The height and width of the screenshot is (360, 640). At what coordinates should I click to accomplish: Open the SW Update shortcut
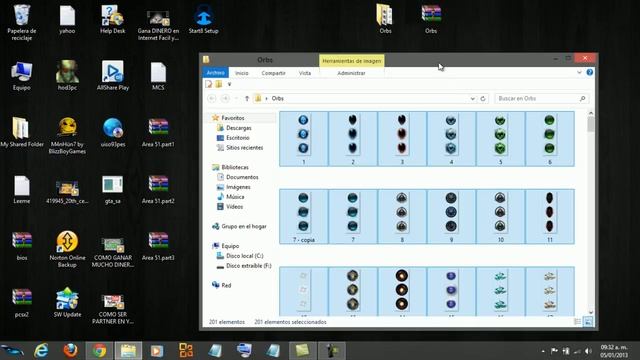[x=67, y=303]
